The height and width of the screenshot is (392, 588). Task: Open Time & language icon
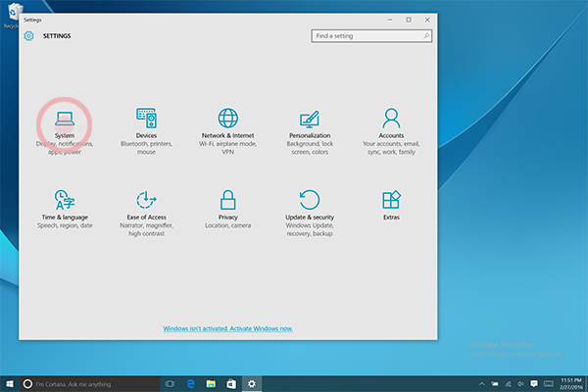point(65,200)
